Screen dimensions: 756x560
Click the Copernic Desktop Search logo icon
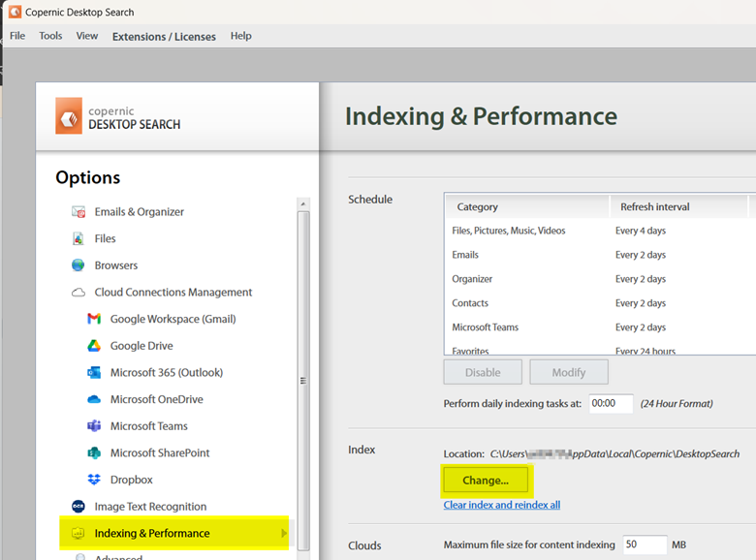69,116
